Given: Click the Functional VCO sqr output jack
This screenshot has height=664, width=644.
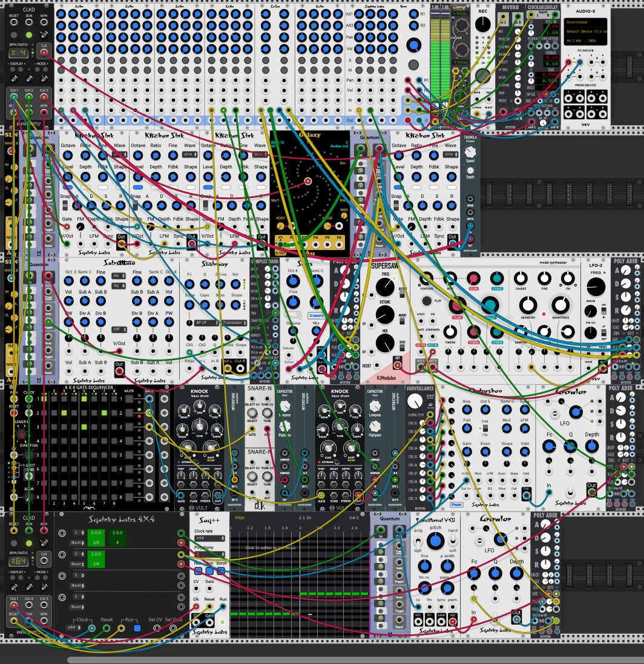Looking at the screenshot, I should point(453,621).
